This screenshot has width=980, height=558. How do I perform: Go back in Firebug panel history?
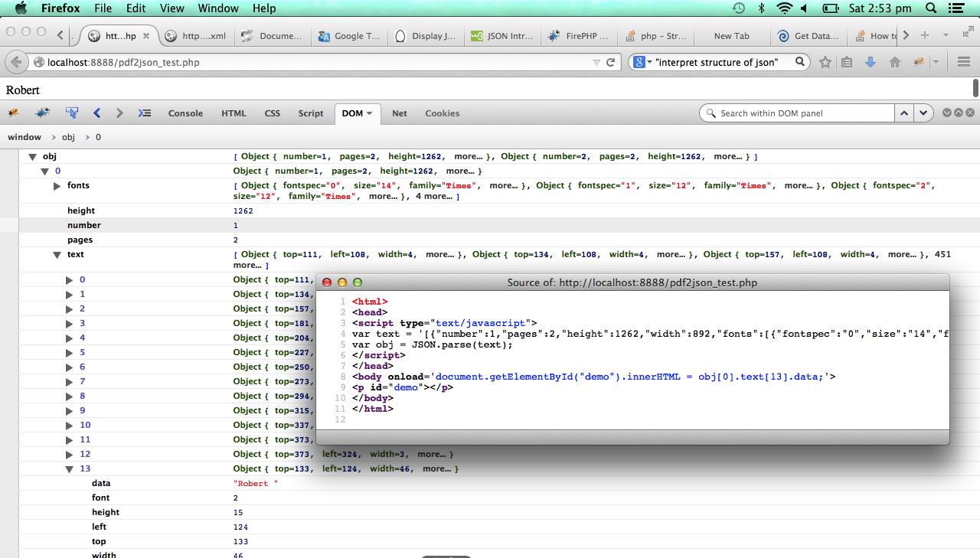click(97, 113)
